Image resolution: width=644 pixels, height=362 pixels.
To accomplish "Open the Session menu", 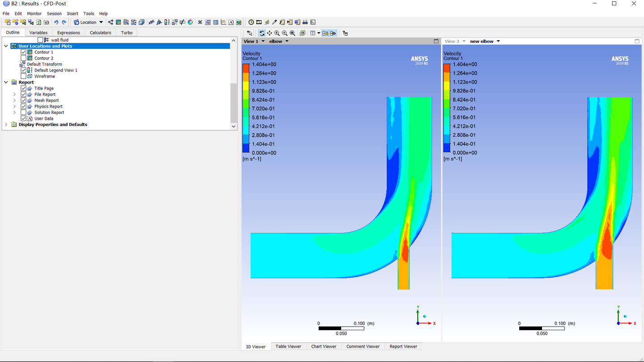I will pyautogui.click(x=54, y=13).
